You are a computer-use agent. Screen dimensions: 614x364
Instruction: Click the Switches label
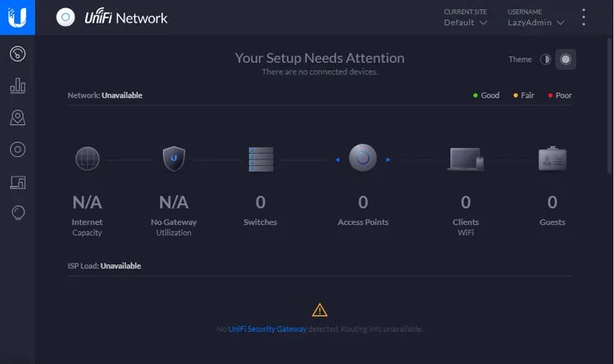(x=260, y=222)
